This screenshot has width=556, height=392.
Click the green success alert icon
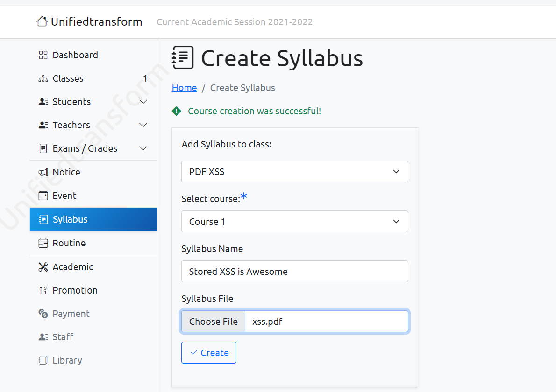pos(176,111)
